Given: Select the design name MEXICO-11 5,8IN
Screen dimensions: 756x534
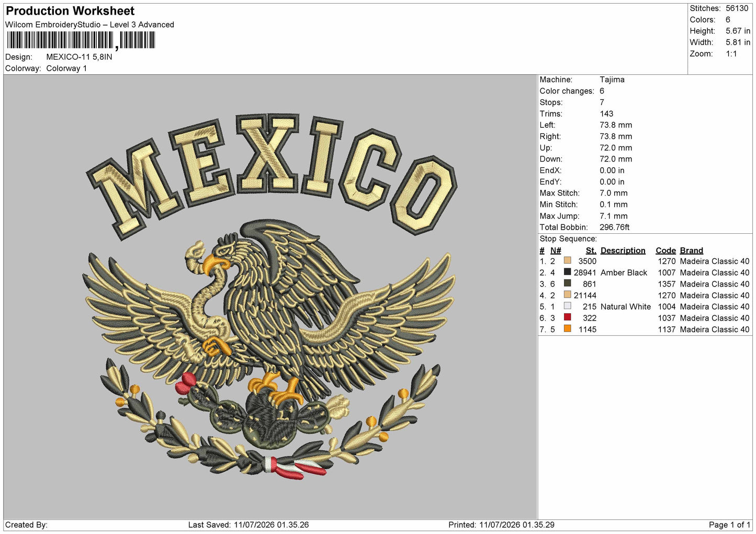Looking at the screenshot, I should coord(79,57).
